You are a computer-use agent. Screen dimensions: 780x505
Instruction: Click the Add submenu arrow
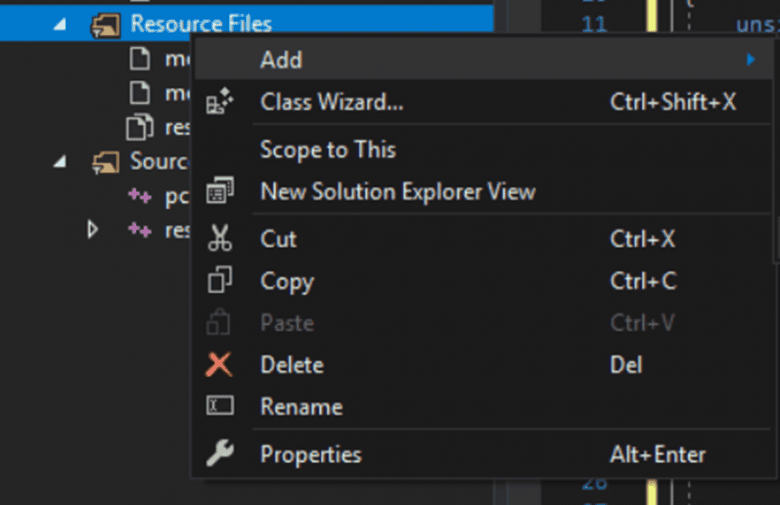point(750,60)
